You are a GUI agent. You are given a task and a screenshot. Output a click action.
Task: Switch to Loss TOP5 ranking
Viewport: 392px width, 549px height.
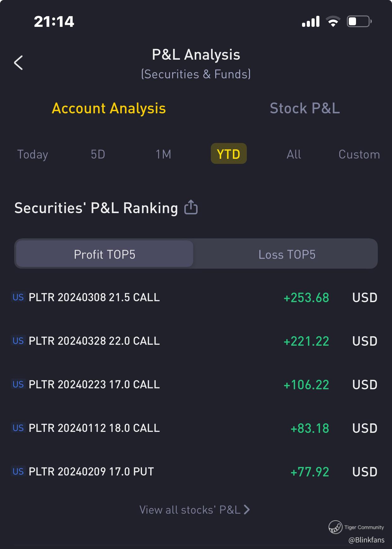pyautogui.click(x=287, y=254)
